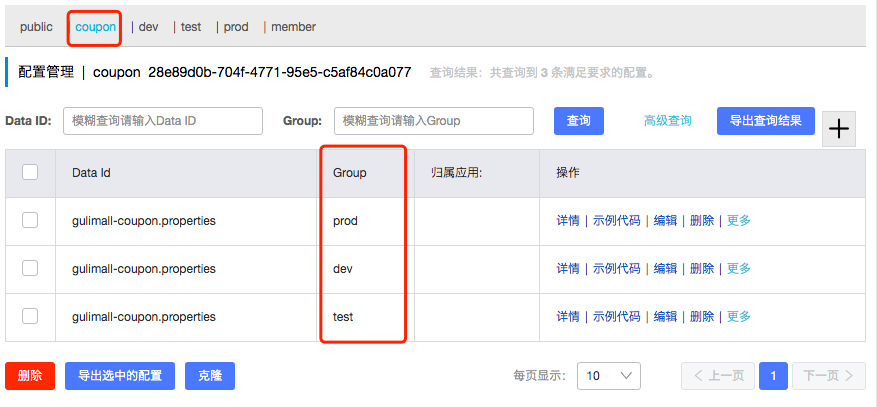This screenshot has height=407, width=877.
Task: Open the page size dropdown showing 10
Action: 609,376
